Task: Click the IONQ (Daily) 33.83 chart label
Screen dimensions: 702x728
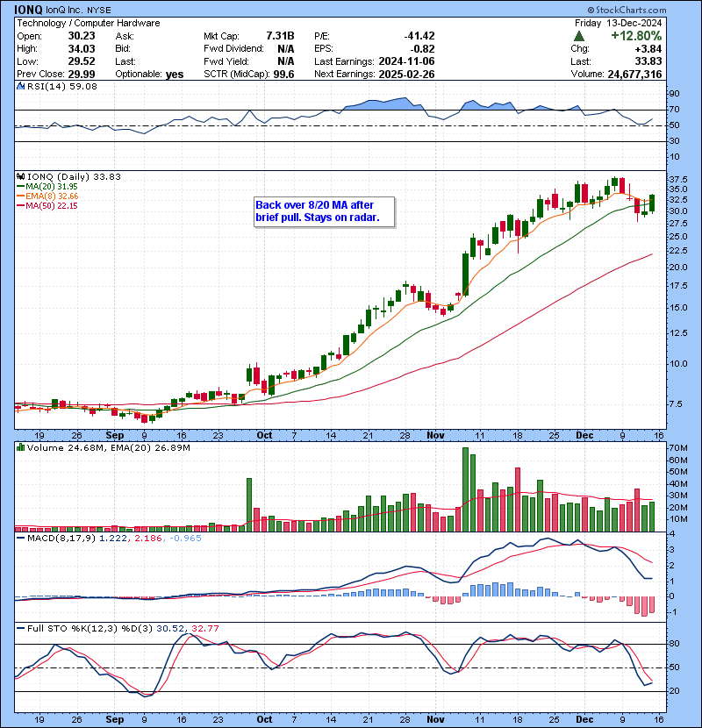Action: click(74, 177)
